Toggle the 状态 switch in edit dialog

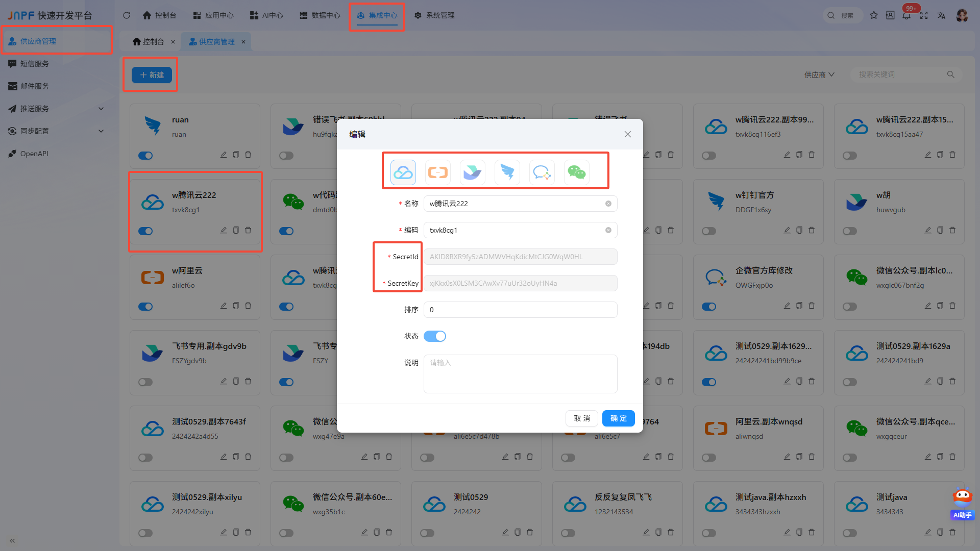click(x=435, y=336)
